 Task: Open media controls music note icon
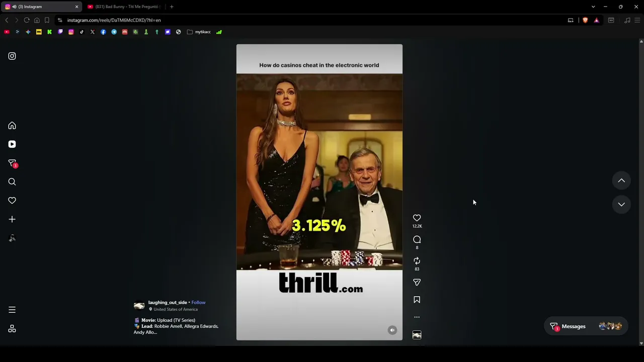click(627, 20)
